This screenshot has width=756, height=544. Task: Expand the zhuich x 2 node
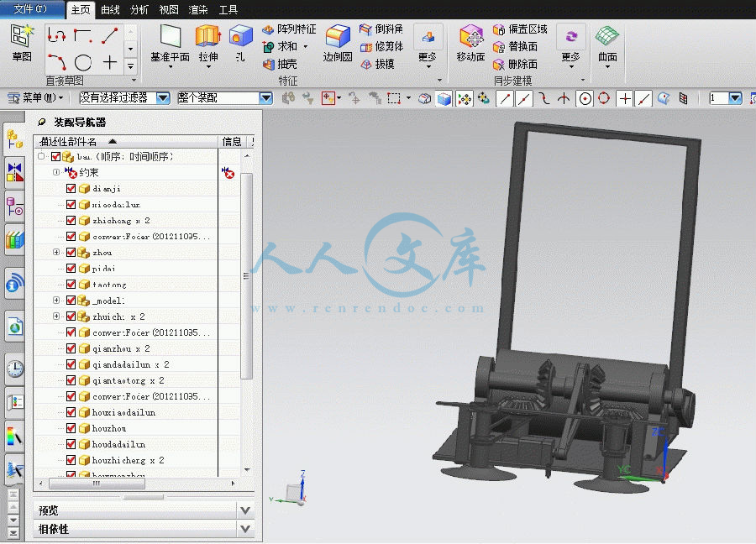pos(56,316)
